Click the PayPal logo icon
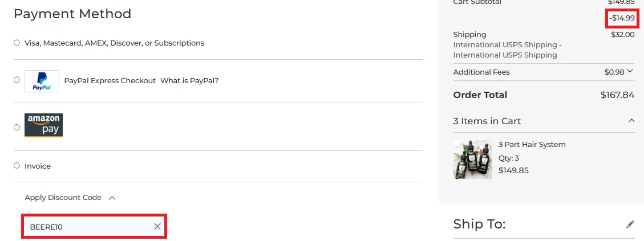644x241 pixels. click(x=42, y=81)
